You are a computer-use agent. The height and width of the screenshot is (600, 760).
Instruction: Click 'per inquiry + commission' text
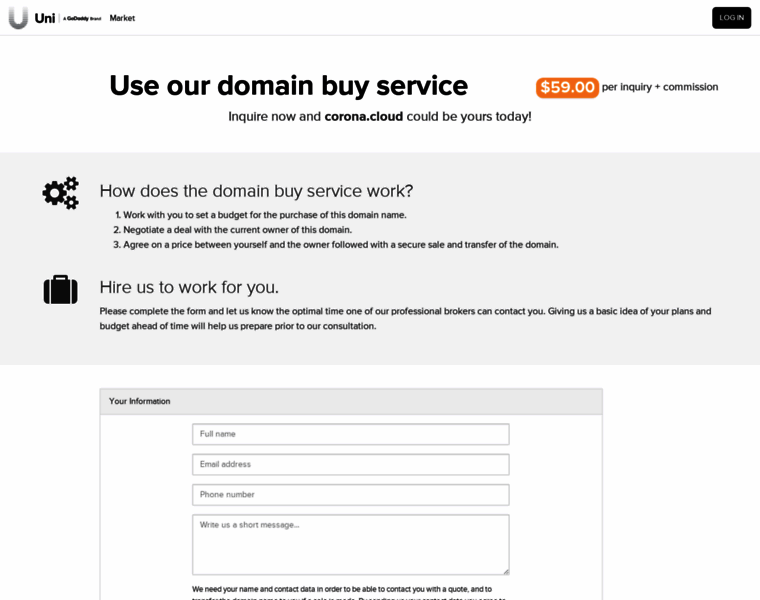(x=660, y=87)
